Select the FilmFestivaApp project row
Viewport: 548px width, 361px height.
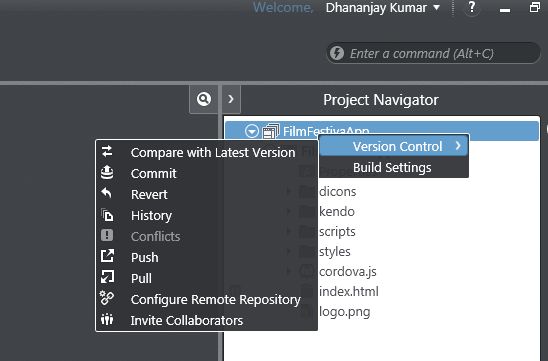pyautogui.click(x=382, y=131)
